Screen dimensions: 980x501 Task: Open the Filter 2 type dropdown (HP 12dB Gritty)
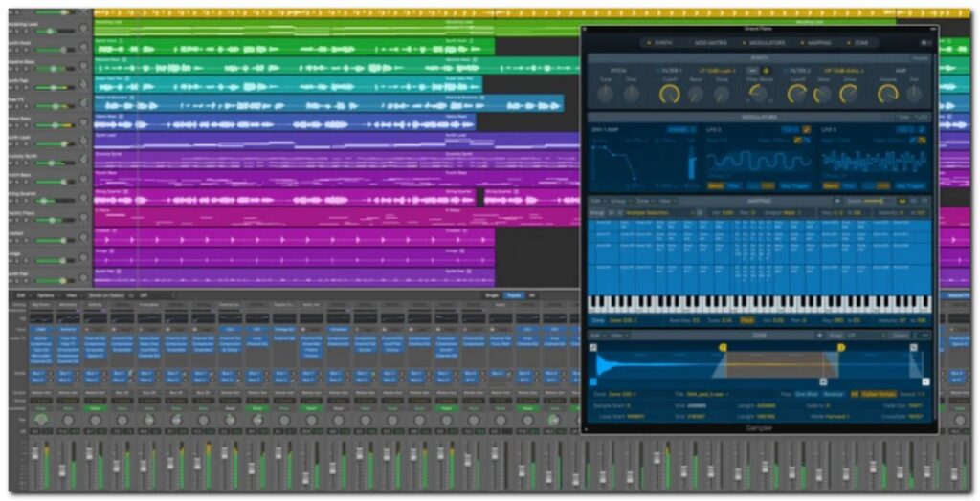coord(845,71)
